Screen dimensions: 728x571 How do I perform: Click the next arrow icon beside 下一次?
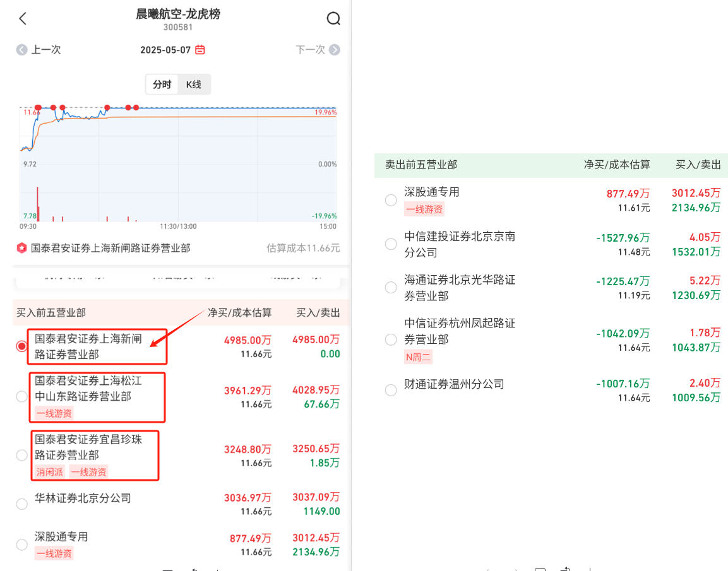[x=334, y=50]
